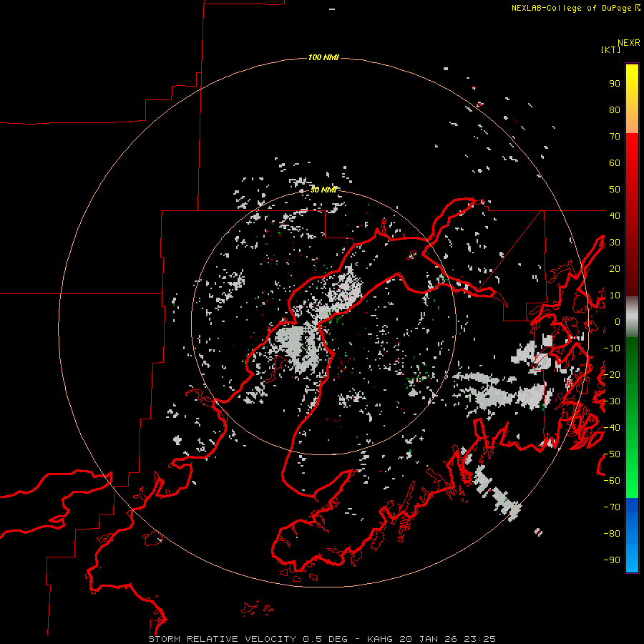The image size is (644, 644).
Task: Click the -70 value on velocity scale
Action: click(x=612, y=507)
